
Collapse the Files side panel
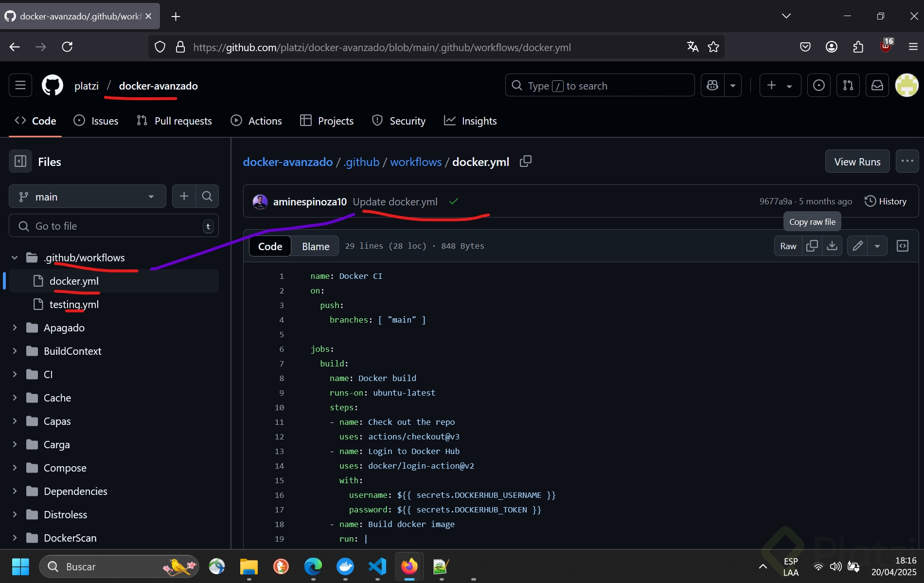point(20,162)
